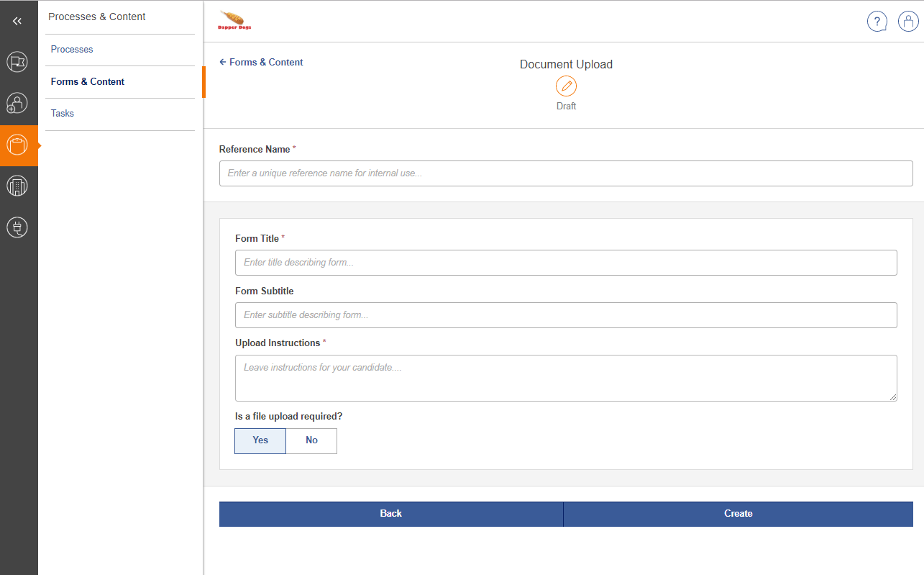The height and width of the screenshot is (575, 924).
Task: Select the plug integrations sidebar icon
Action: (17, 227)
